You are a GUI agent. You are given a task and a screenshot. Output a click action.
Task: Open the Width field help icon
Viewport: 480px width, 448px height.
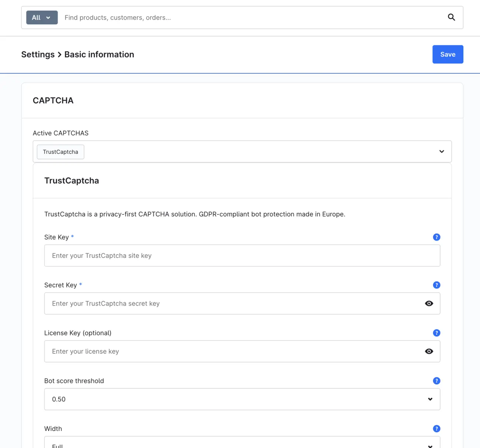click(436, 428)
